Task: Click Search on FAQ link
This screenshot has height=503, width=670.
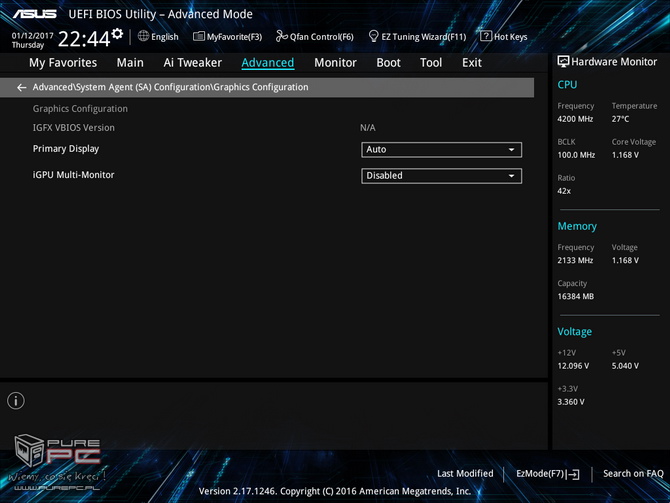Action: pos(633,474)
